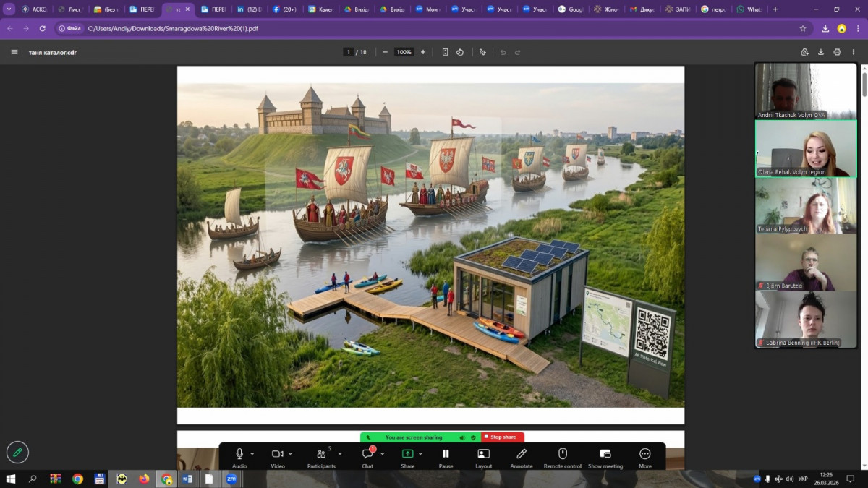The width and height of the screenshot is (868, 488).
Task: Click the PDF page number field
Action: point(349,52)
